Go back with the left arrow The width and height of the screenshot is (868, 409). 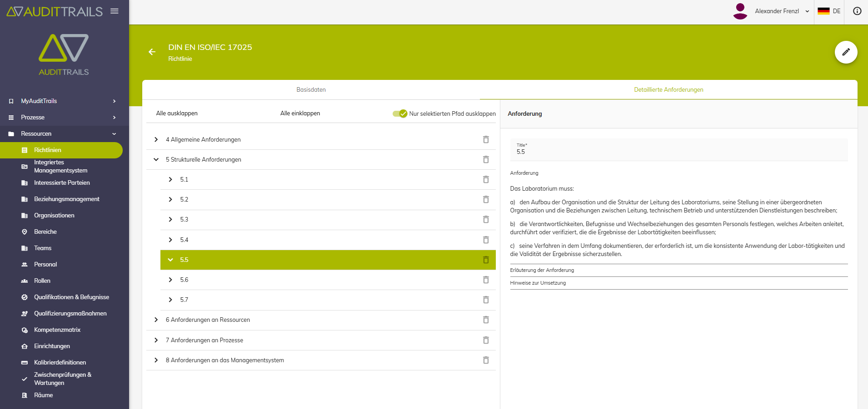point(152,52)
